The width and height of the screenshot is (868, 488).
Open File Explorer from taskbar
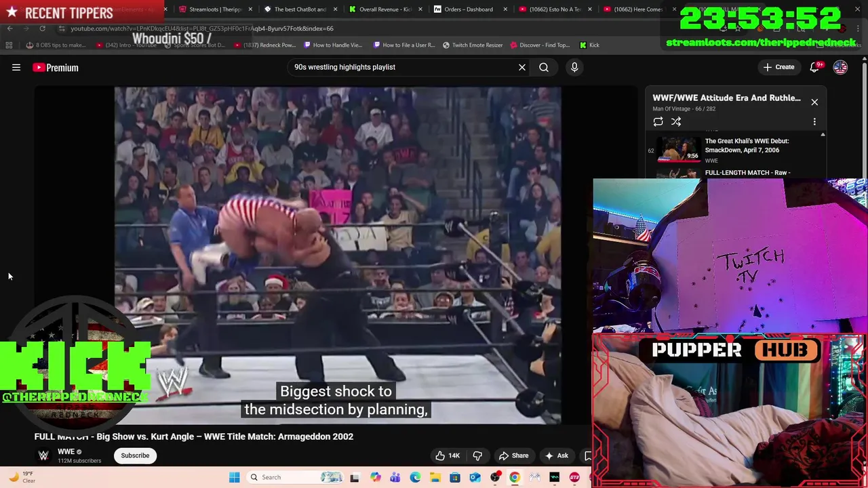tap(435, 477)
